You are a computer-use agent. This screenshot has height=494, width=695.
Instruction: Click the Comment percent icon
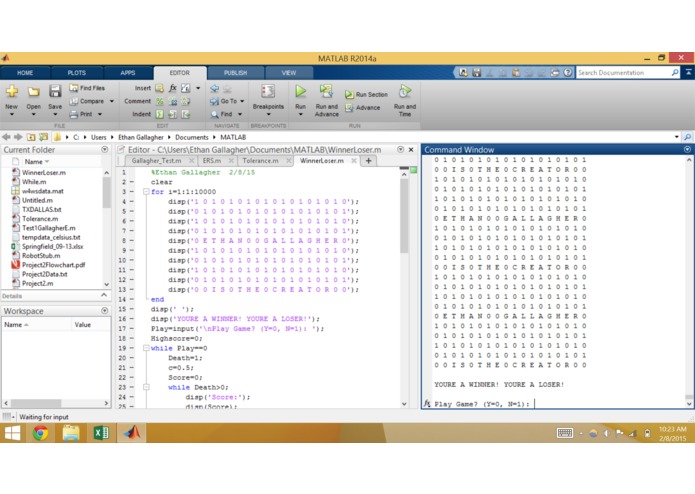click(160, 101)
